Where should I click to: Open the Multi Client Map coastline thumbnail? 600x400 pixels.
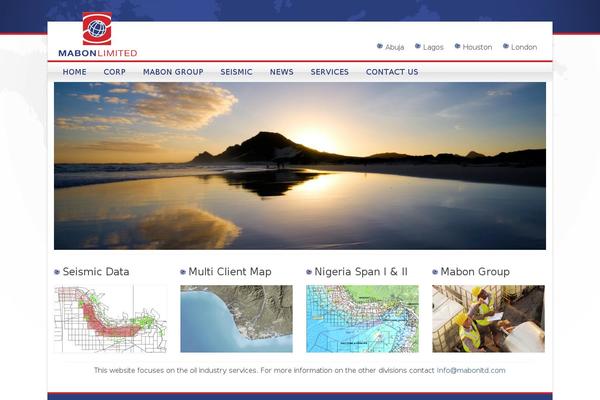(x=236, y=319)
